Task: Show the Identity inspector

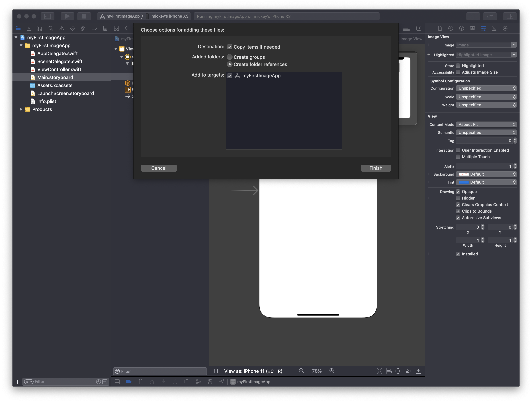Action: tap(472, 28)
